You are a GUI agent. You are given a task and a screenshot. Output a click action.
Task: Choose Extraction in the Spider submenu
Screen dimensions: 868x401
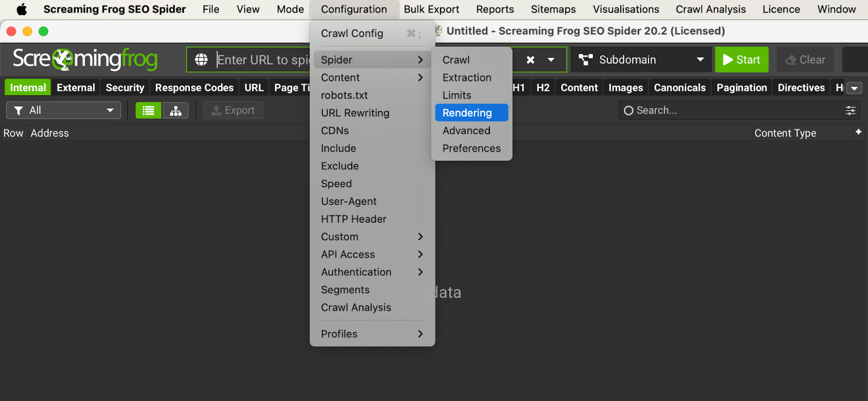pos(471,77)
